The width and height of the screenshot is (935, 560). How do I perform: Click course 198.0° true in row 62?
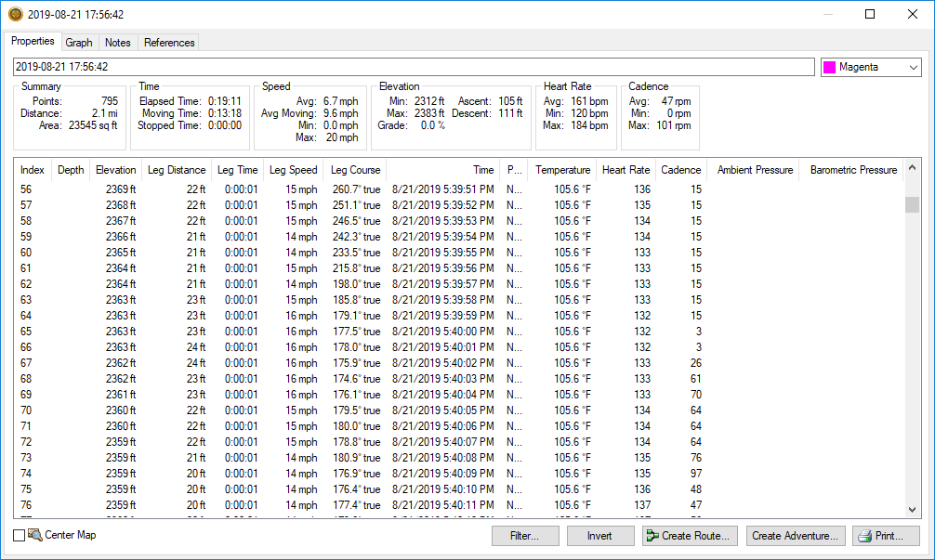point(357,284)
